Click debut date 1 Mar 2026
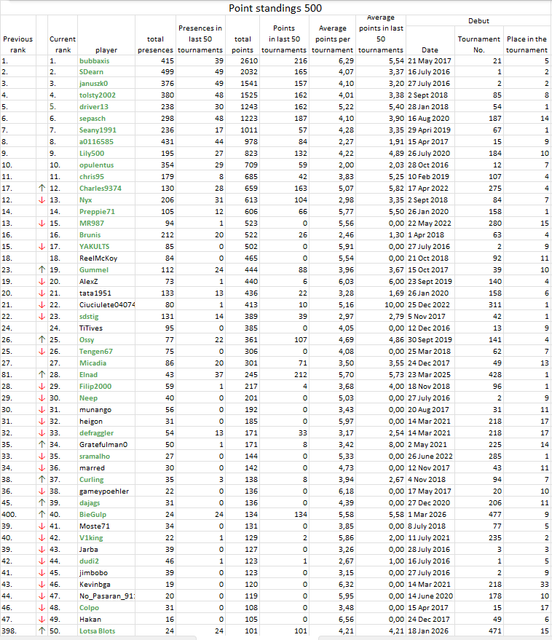The height and width of the screenshot is (640, 552). (x=427, y=514)
